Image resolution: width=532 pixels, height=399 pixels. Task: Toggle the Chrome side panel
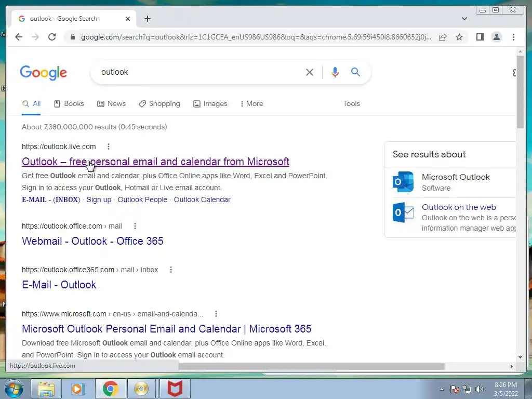[x=480, y=37]
